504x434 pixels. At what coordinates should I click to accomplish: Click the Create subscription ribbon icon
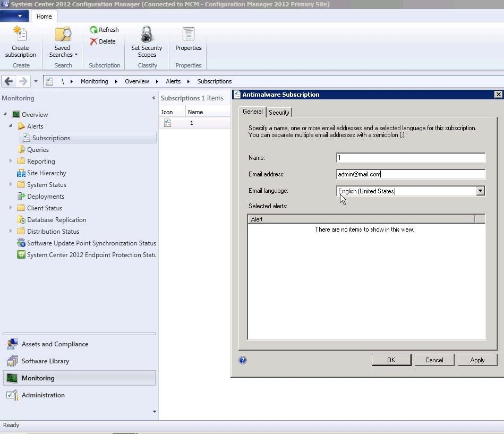20,34
